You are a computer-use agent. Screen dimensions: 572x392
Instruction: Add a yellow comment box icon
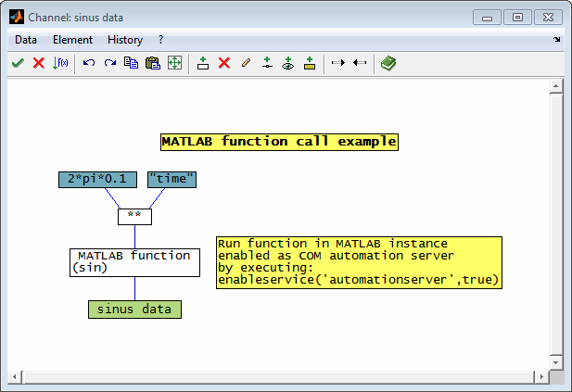coord(310,63)
